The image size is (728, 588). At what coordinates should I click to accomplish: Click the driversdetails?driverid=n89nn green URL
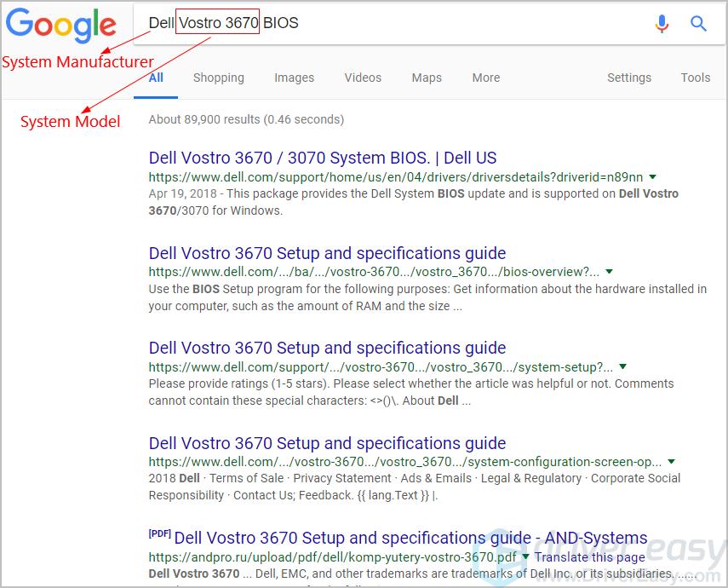pos(396,177)
